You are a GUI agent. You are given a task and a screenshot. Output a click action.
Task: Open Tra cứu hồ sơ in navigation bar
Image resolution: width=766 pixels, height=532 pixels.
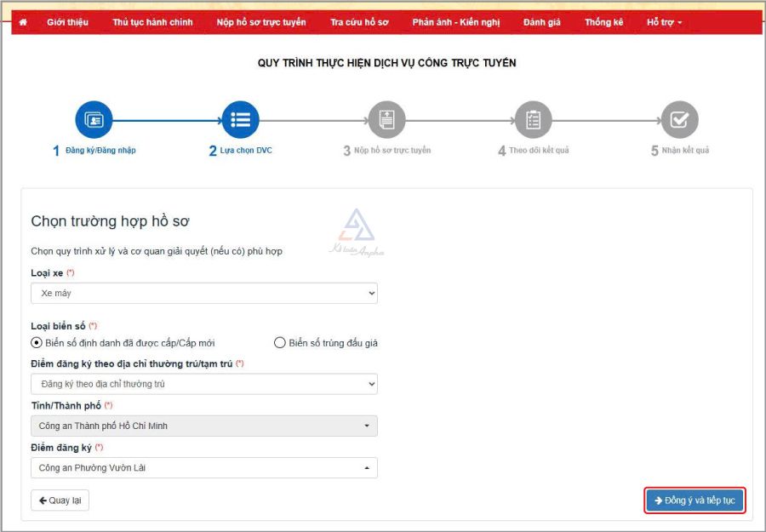[x=359, y=22]
